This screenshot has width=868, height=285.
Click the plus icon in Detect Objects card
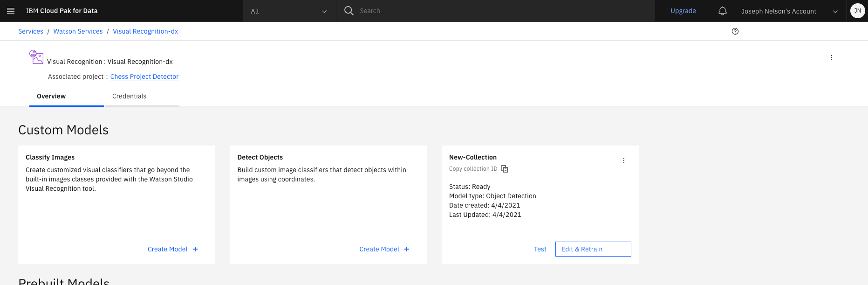[407, 249]
